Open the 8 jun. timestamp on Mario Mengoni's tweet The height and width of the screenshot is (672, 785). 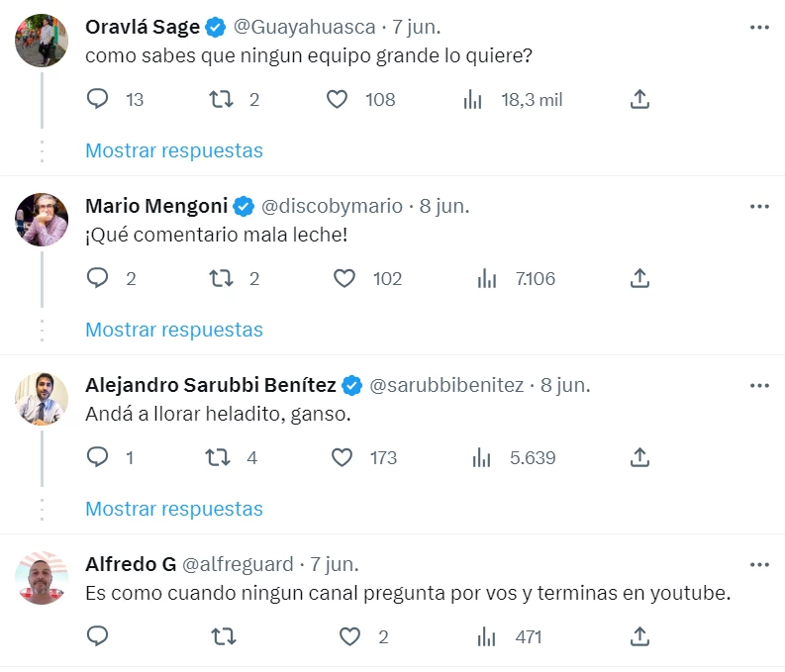click(444, 206)
